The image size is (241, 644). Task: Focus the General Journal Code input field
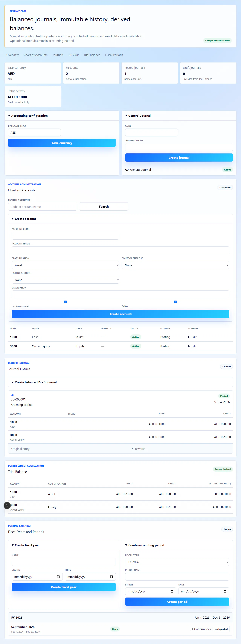coord(152,132)
